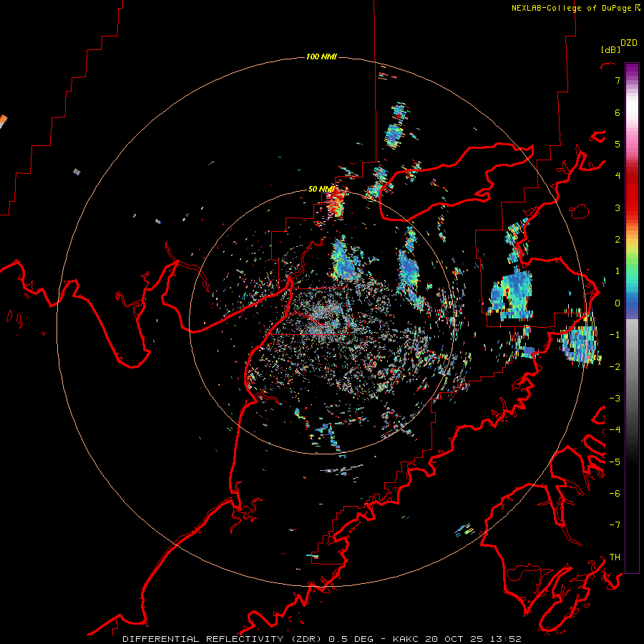Pick the blue segment near 0 dB
The width and height of the screenshot is (644, 644).
pos(632,304)
